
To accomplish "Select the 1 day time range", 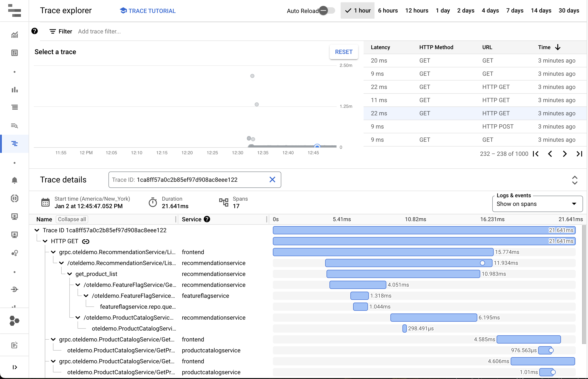I will tap(443, 11).
